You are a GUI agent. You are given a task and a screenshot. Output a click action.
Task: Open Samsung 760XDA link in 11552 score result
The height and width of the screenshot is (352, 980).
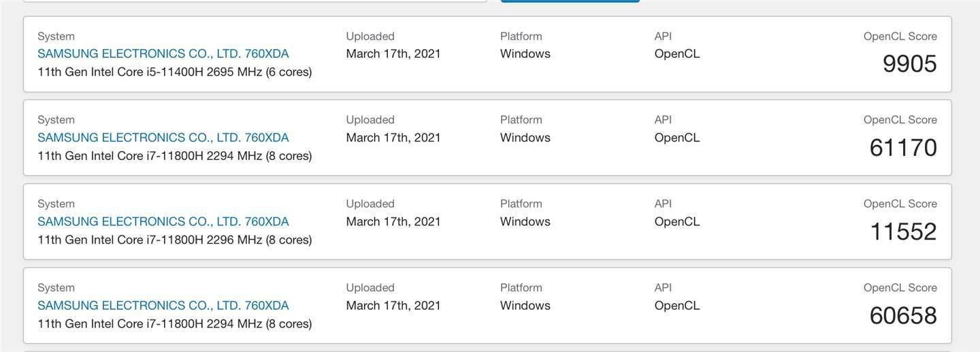(x=163, y=221)
